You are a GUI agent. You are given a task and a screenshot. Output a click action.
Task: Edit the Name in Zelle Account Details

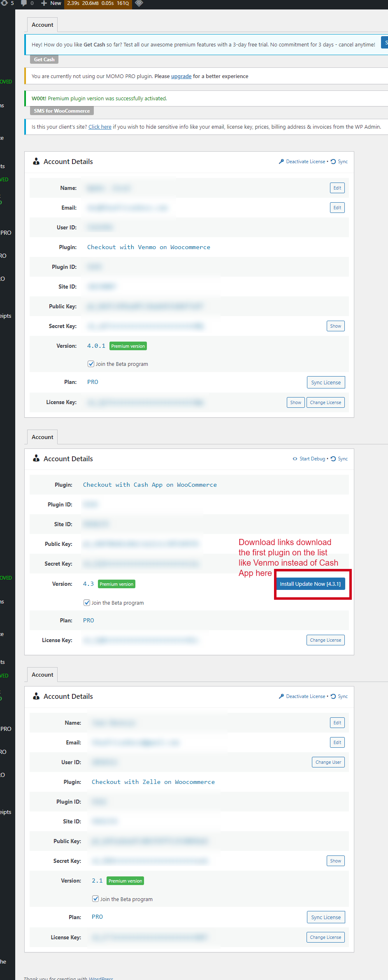tap(337, 723)
